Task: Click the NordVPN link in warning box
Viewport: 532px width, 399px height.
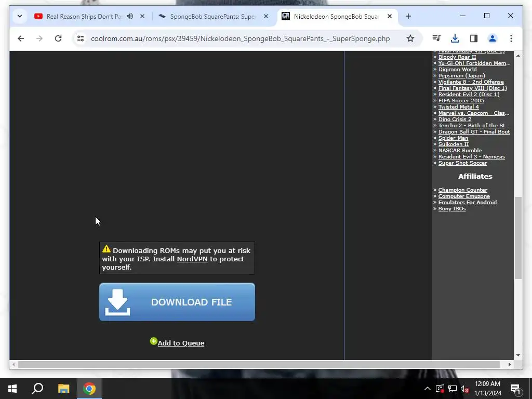Action: click(192, 259)
